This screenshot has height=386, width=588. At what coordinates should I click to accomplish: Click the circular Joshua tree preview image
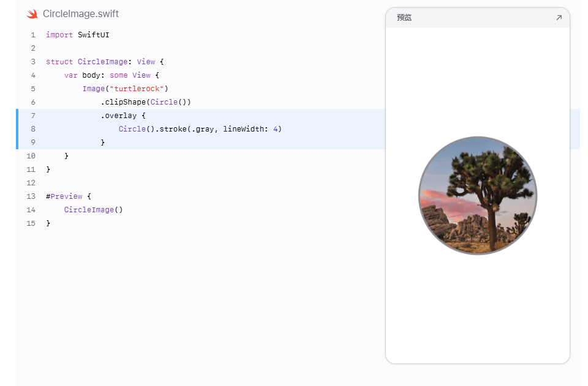click(x=478, y=196)
